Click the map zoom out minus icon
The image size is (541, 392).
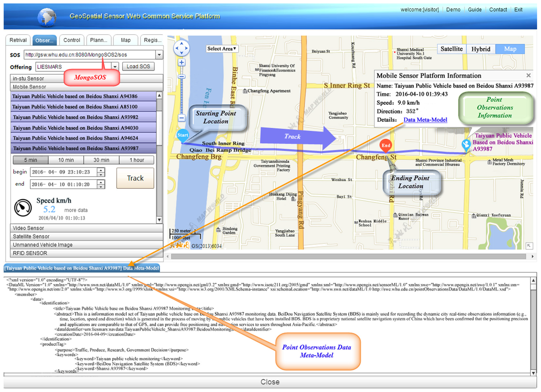182,118
